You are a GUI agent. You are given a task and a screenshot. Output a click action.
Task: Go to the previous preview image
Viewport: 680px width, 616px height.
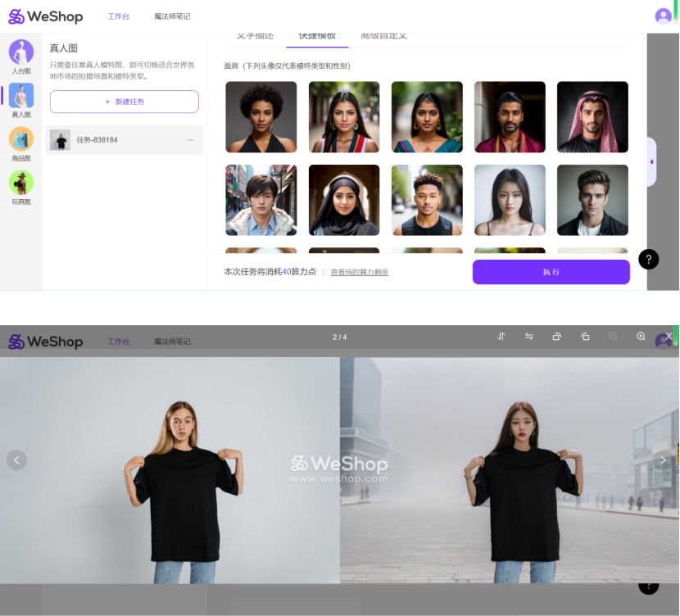(x=16, y=460)
